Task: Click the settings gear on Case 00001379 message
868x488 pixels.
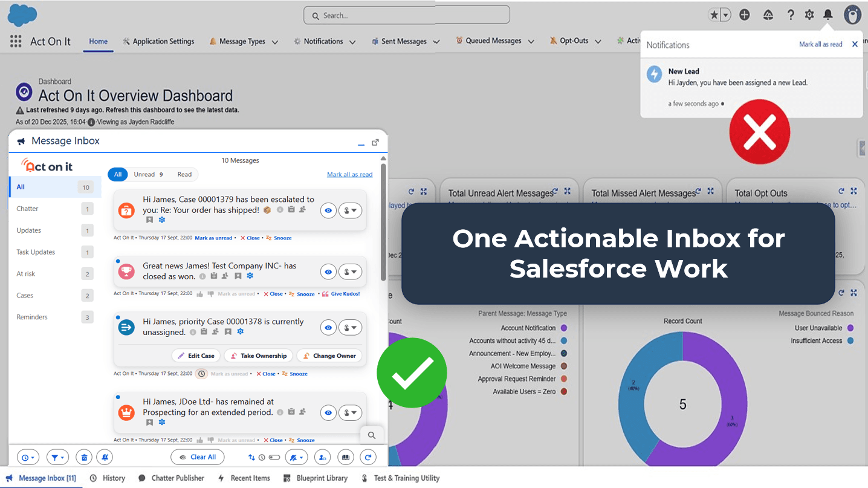Action: click(x=161, y=220)
